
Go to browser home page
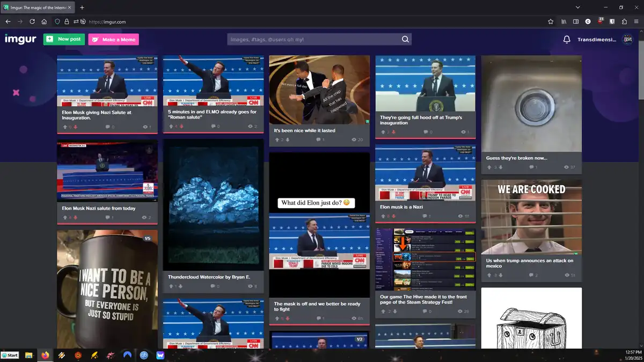coord(44,22)
